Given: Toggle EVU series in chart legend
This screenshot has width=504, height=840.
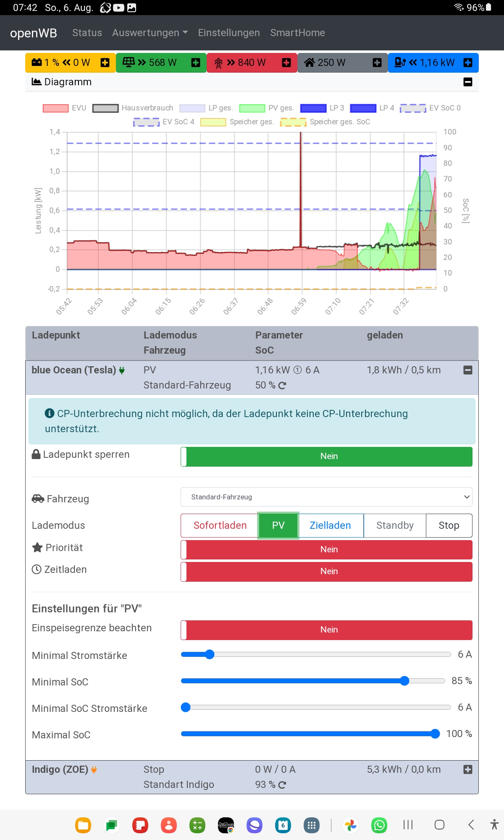Looking at the screenshot, I should pos(65,108).
